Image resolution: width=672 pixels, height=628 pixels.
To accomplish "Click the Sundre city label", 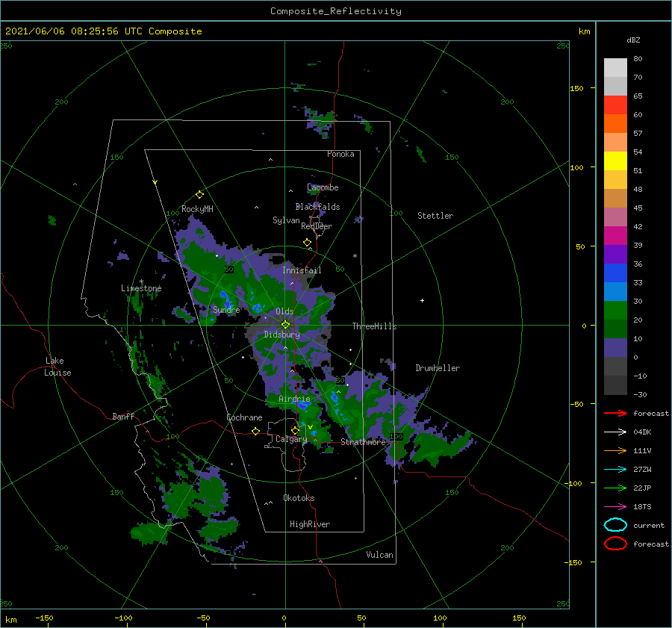I will click(x=226, y=309).
